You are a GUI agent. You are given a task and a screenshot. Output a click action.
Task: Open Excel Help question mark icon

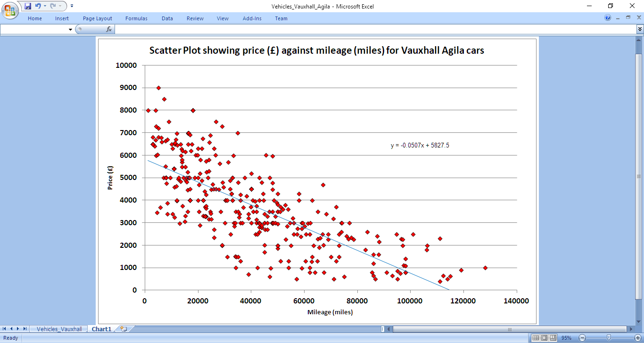608,18
